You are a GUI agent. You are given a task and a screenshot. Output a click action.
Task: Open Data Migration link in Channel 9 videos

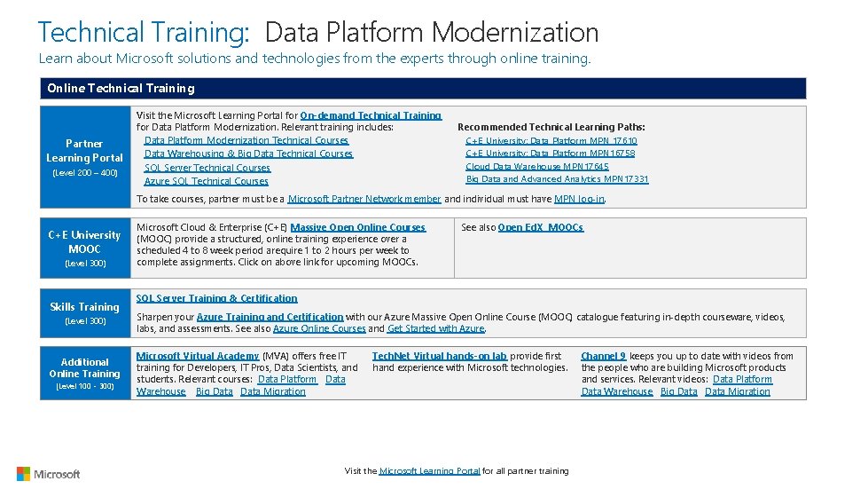coord(738,391)
